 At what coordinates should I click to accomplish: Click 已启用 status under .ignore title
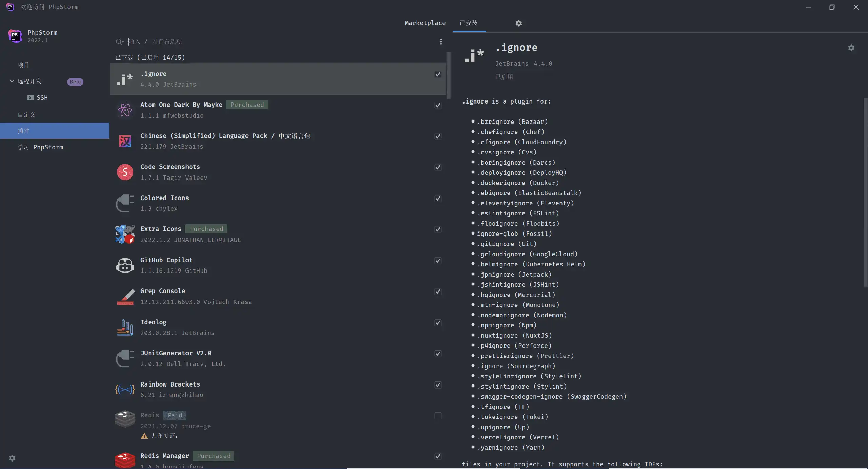coord(504,77)
